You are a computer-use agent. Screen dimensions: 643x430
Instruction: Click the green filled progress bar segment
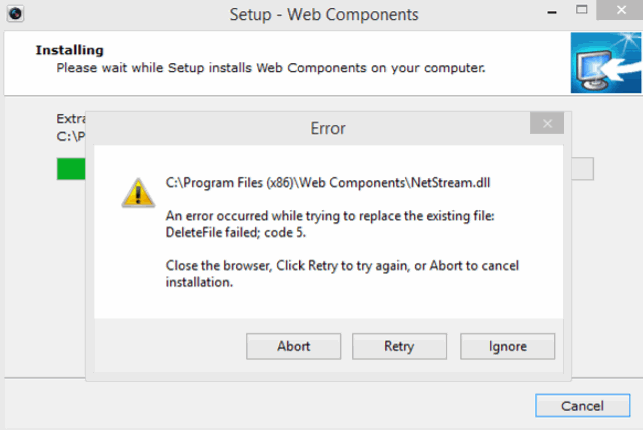pos(71,169)
